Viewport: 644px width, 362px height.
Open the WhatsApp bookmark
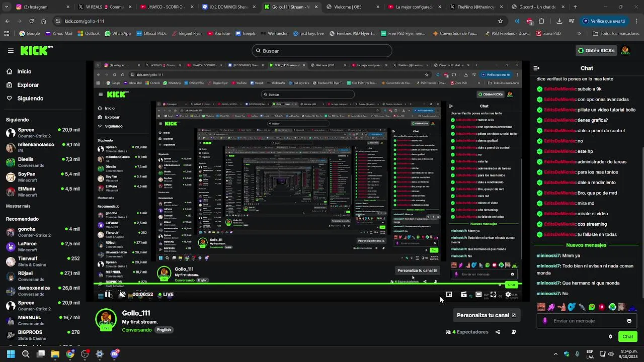[x=118, y=34]
